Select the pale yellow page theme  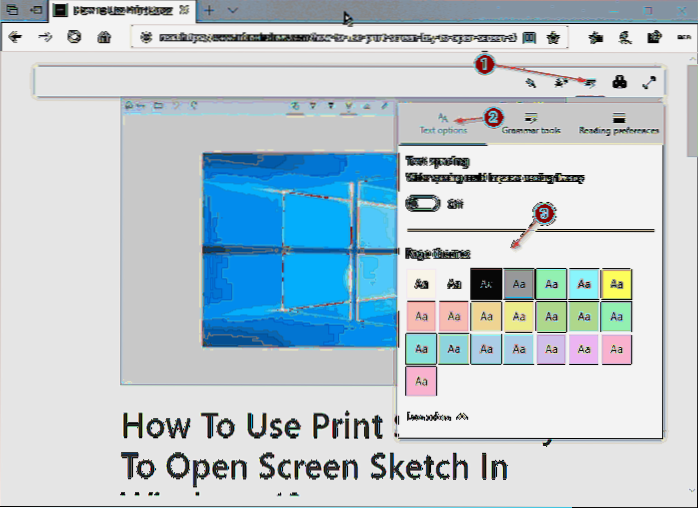(x=519, y=316)
